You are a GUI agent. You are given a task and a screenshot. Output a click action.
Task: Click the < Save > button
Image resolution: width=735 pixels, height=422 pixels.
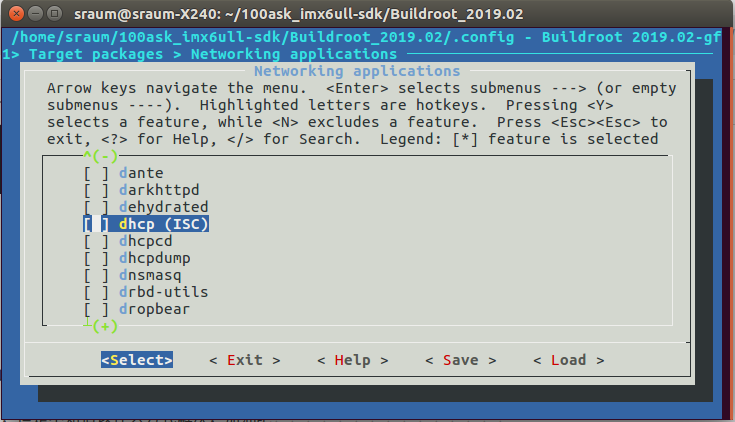[461, 360]
